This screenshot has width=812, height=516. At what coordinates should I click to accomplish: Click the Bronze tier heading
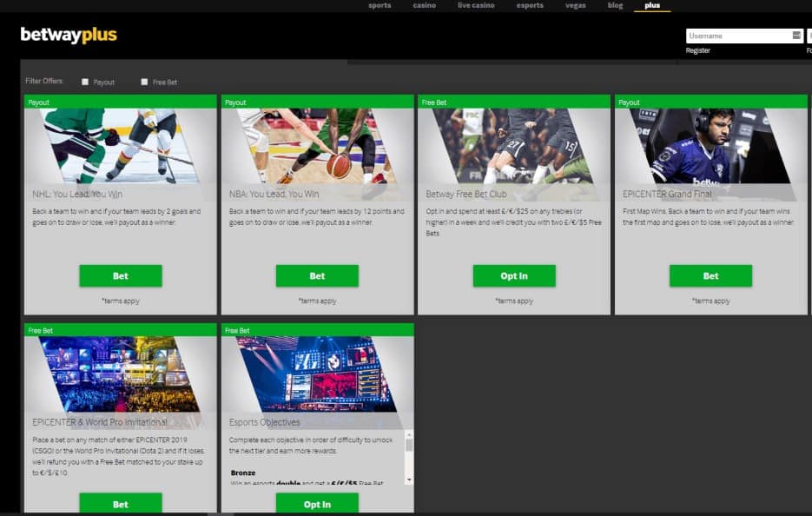243,473
